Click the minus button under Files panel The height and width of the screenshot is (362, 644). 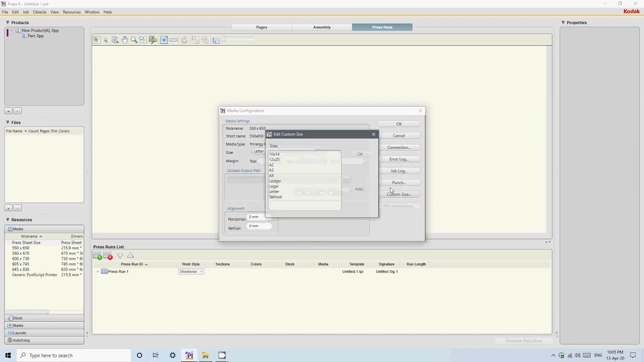17,208
